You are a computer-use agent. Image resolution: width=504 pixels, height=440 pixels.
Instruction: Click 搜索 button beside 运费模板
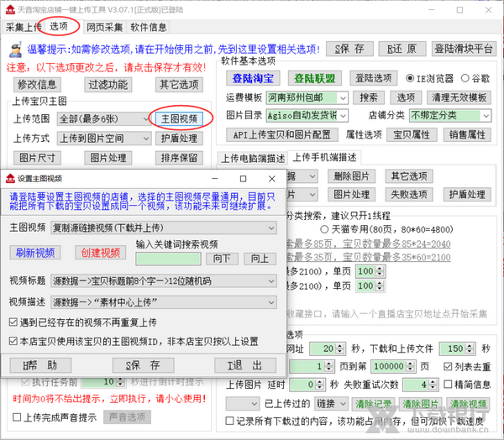[369, 97]
